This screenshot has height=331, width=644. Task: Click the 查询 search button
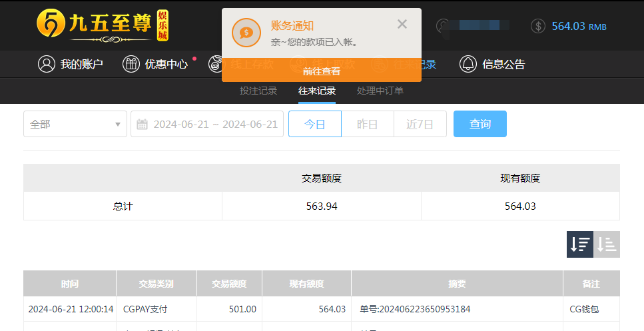pos(480,125)
